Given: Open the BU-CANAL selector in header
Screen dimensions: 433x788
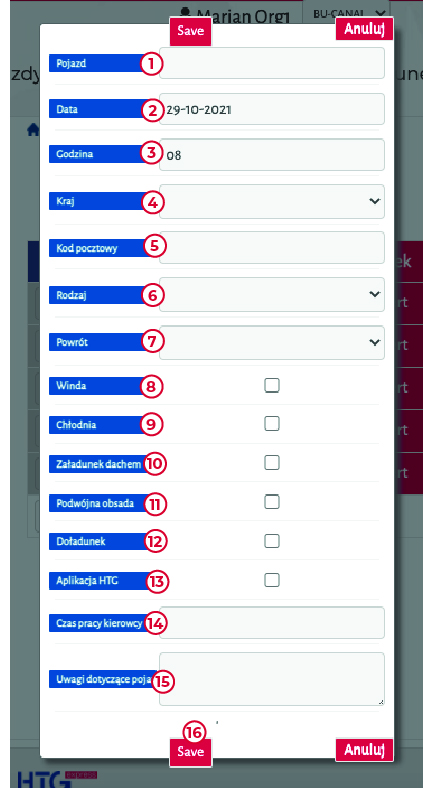Looking at the screenshot, I should point(349,14).
